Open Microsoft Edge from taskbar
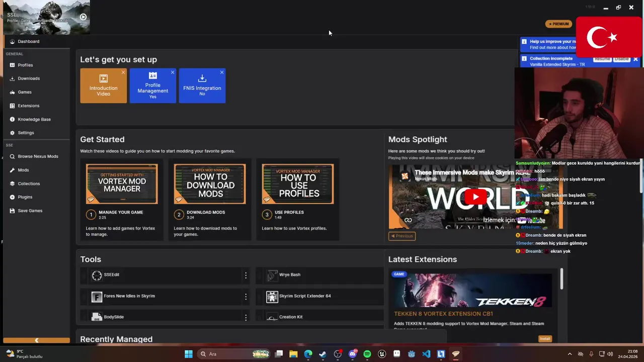Viewport: 644px width, 362px height. pos(308,354)
